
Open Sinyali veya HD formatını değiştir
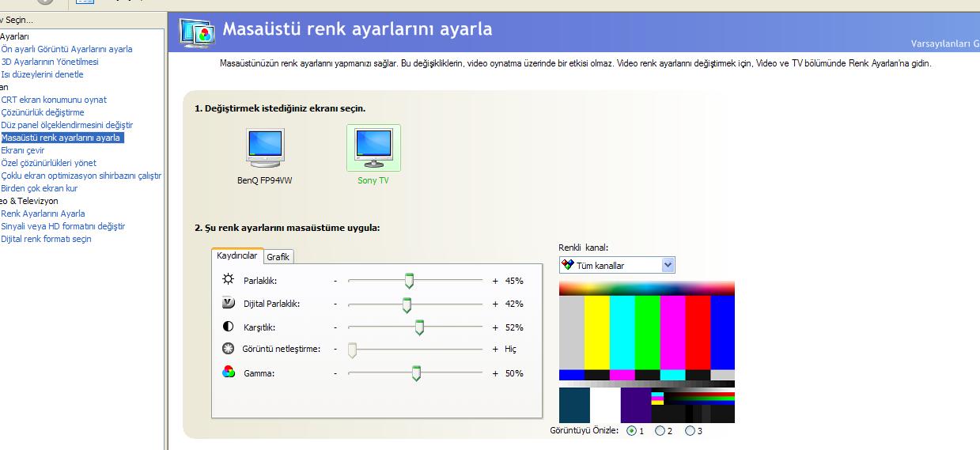tap(63, 226)
